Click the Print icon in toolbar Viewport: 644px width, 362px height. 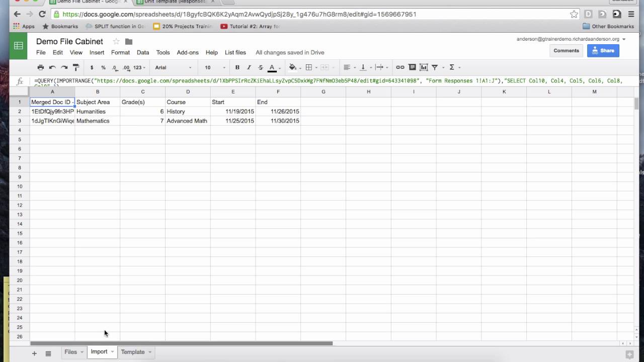(x=41, y=67)
